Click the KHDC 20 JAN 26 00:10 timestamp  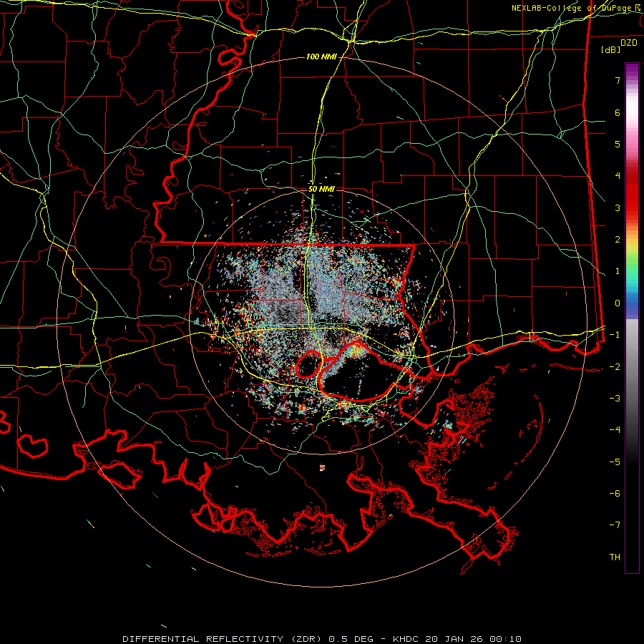(x=457, y=639)
